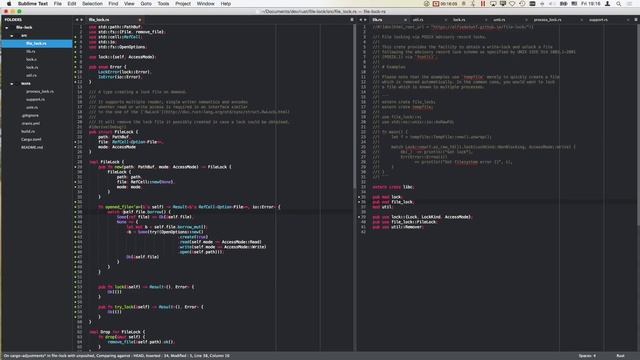The image size is (640, 360).
Task: Switch to unix.rs tab in right pane
Action: (x=499, y=20)
